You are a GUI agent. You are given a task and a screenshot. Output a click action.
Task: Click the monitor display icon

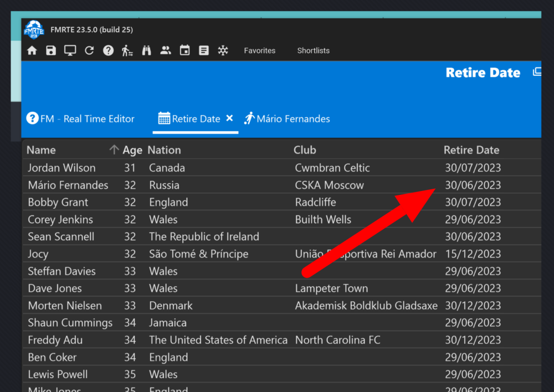70,50
